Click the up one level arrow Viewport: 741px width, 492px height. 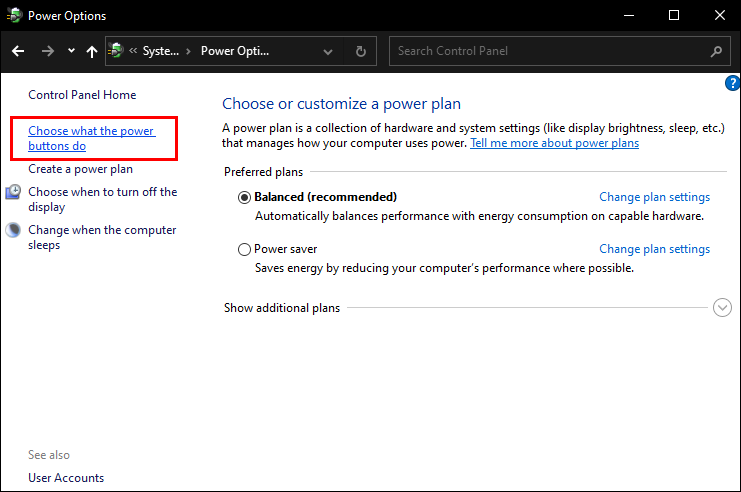[x=92, y=51]
